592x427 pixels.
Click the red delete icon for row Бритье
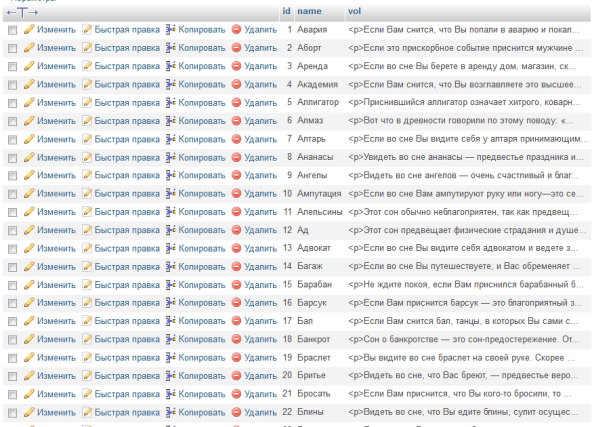click(x=236, y=376)
